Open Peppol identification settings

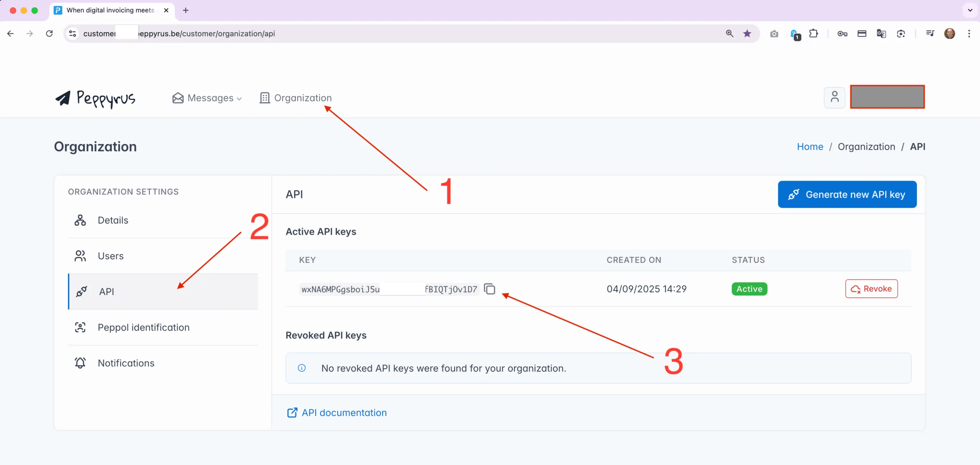[x=163, y=327]
